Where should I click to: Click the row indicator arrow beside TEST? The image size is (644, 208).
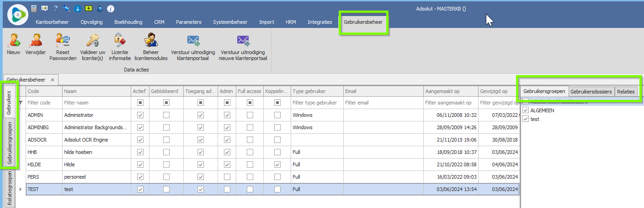point(20,189)
